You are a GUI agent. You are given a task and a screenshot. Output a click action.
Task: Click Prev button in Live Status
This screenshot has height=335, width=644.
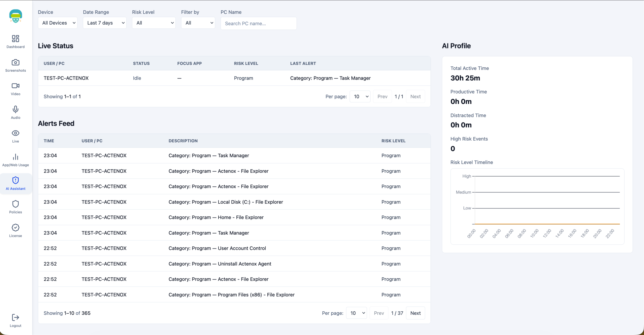(x=382, y=97)
